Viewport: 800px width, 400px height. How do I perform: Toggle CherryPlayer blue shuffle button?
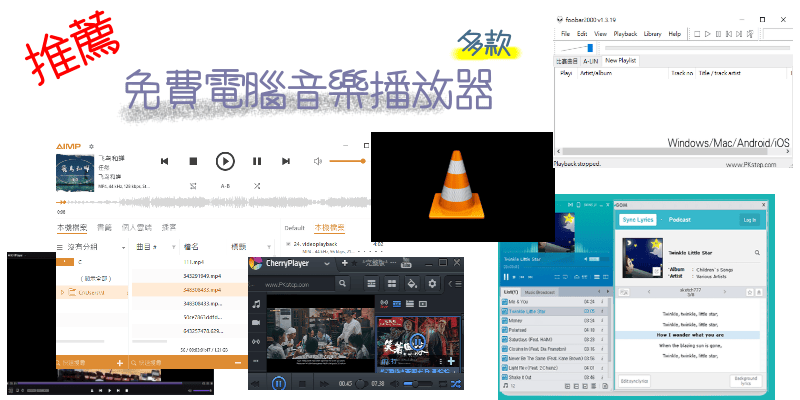tap(456, 383)
